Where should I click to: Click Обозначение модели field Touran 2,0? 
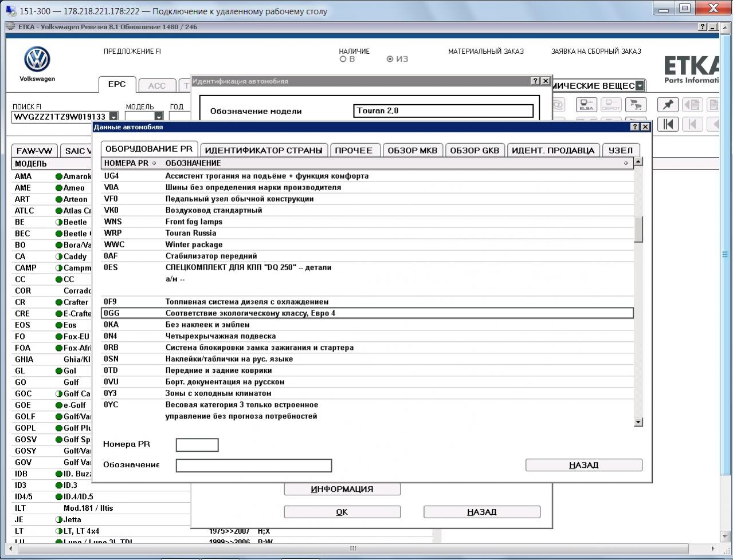pos(444,111)
